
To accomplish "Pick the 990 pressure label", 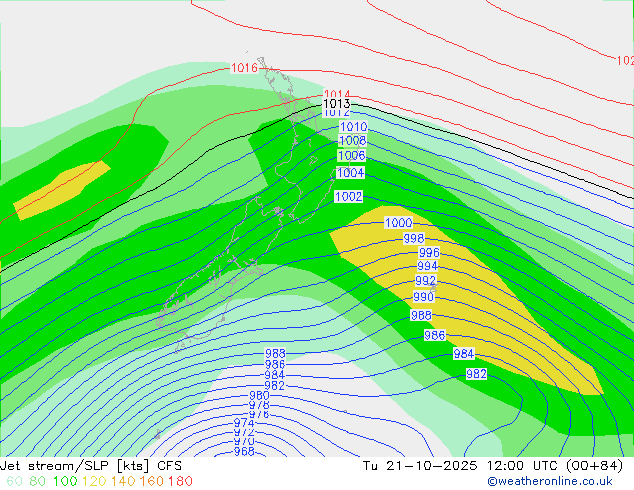I will coord(423,297).
